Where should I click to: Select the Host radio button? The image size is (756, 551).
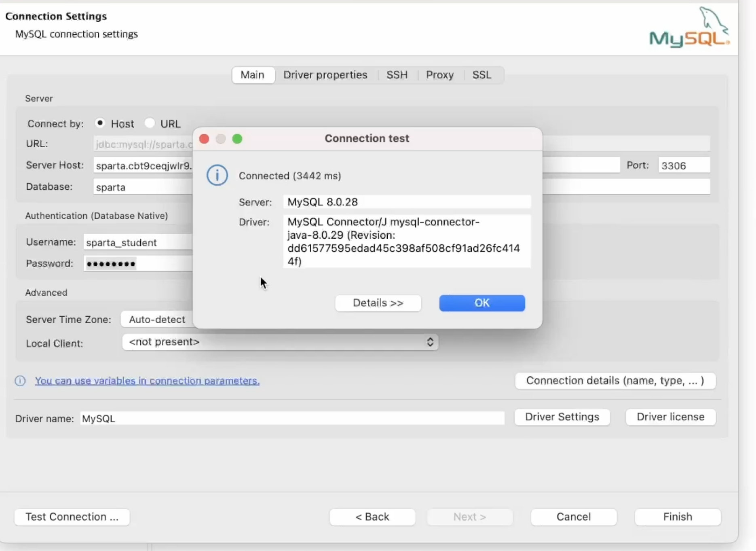[x=100, y=123]
